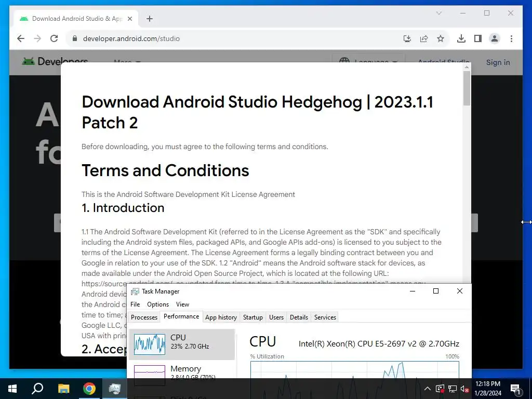The width and height of the screenshot is (532, 399).
Task: Minimize the Task Manager window
Action: pos(413,291)
